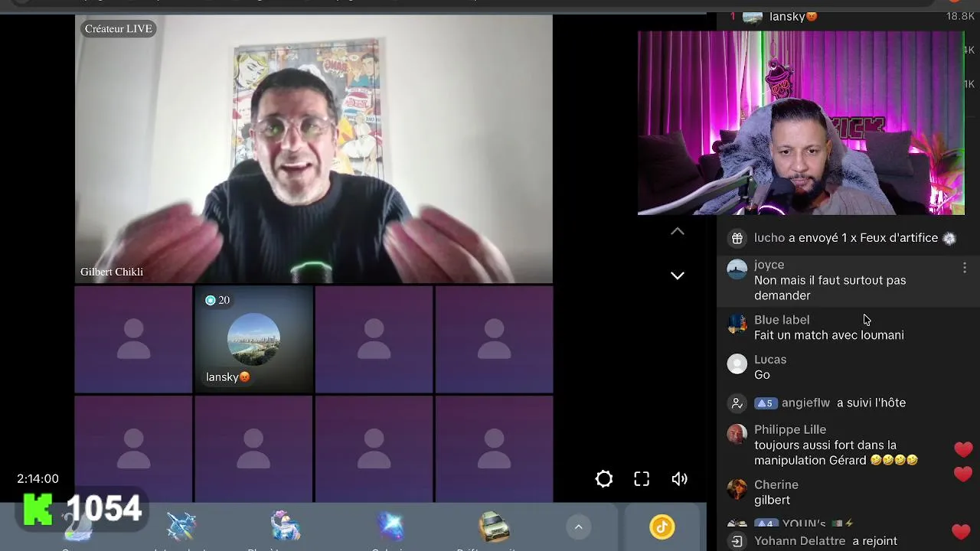The image size is (980, 551).
Task: Click username Philippe Lille in chat
Action: point(790,430)
